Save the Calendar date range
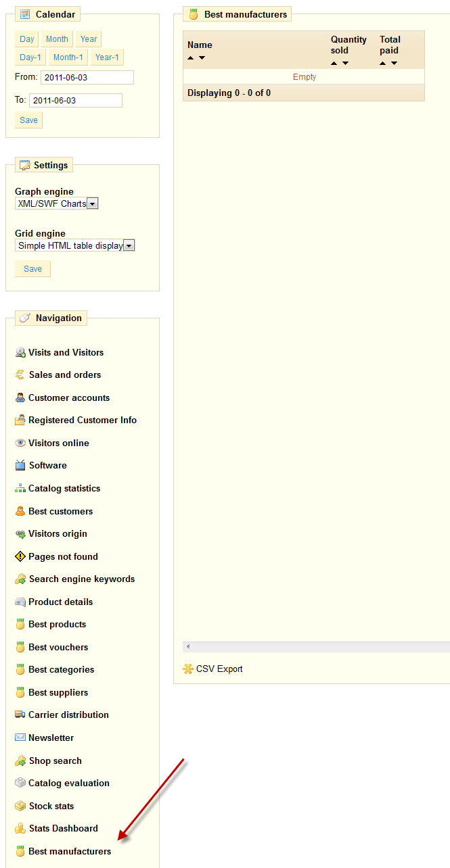The height and width of the screenshot is (868, 450). [28, 120]
